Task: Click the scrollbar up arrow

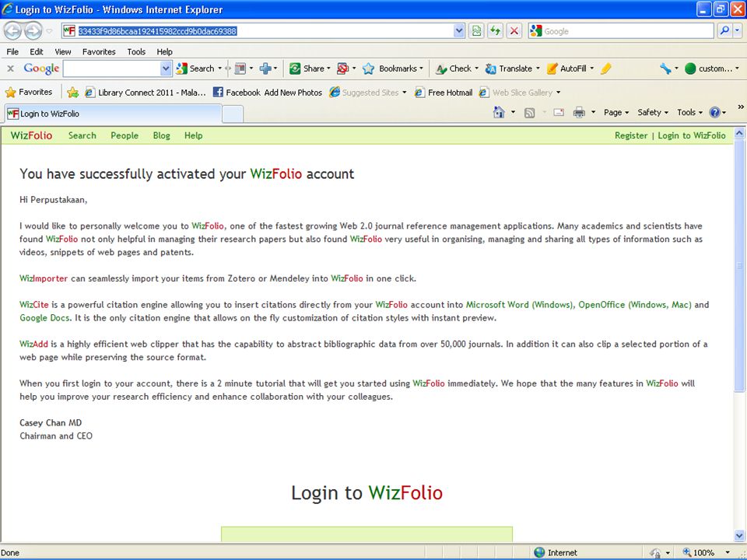Action: (739, 133)
